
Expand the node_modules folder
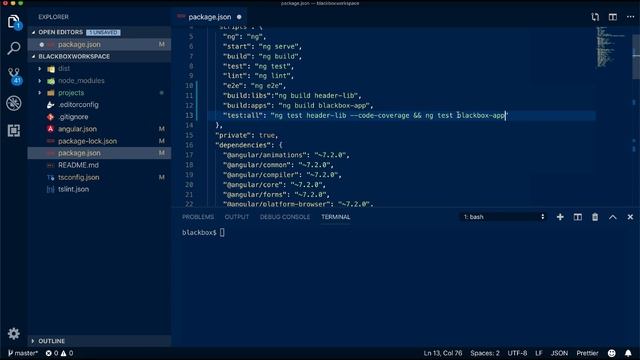point(40,81)
